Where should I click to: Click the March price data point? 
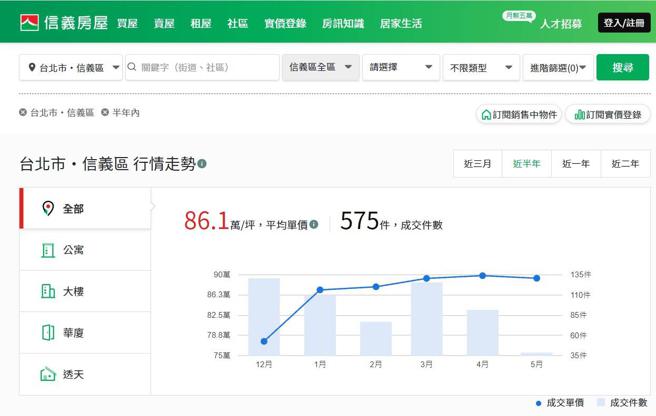[x=426, y=278]
